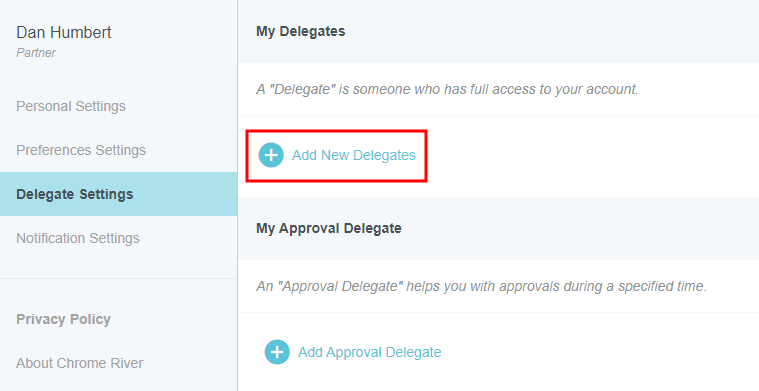Click the plus icon beside Add New Delegates

click(x=271, y=155)
